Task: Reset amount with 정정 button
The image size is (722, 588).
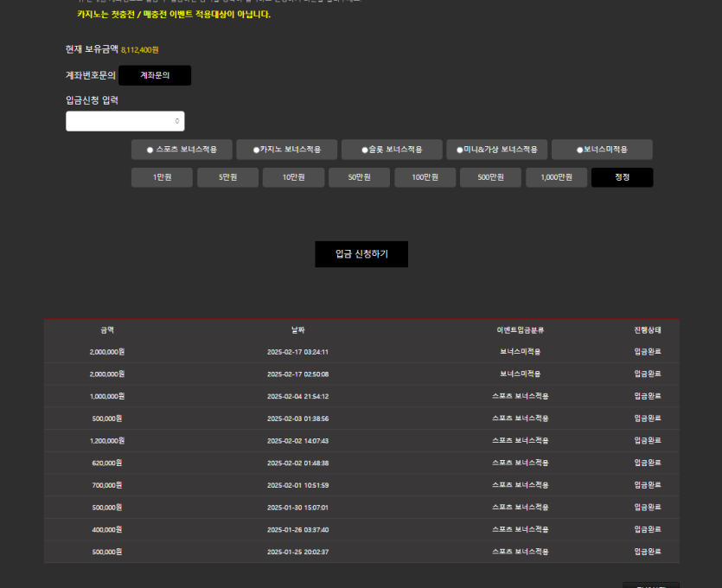Action: coord(622,177)
